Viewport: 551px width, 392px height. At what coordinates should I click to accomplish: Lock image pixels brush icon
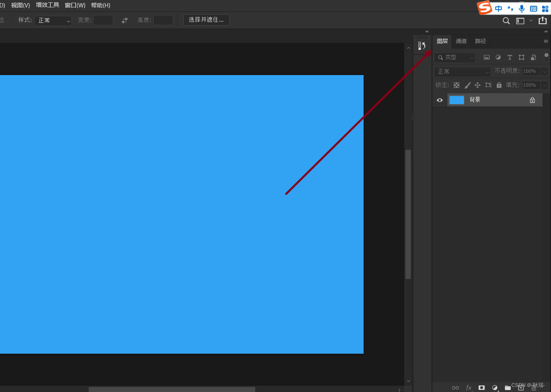(x=467, y=85)
